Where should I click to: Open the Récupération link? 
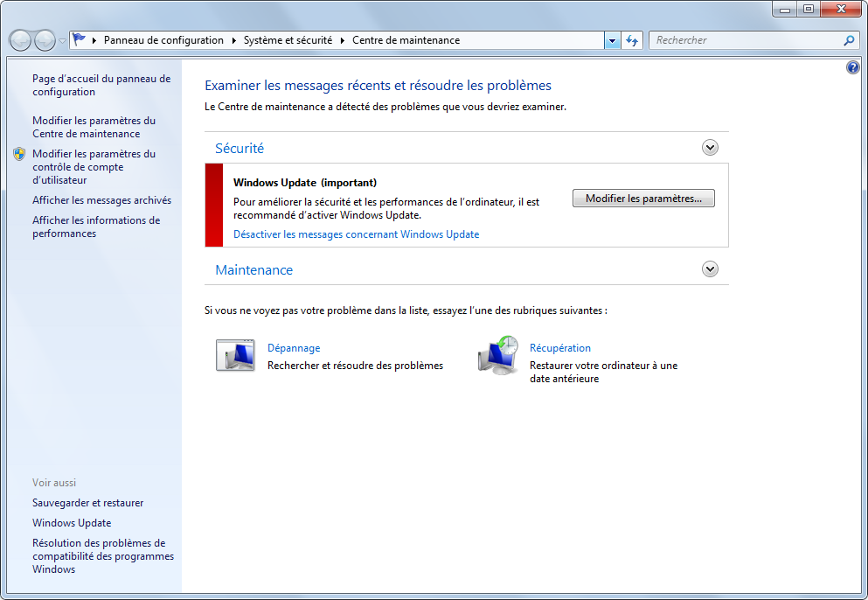(x=559, y=348)
